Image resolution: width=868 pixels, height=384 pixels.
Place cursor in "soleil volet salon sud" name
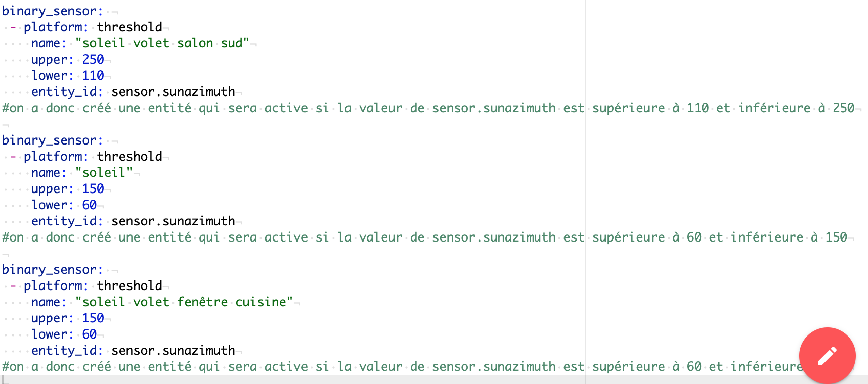[162, 43]
